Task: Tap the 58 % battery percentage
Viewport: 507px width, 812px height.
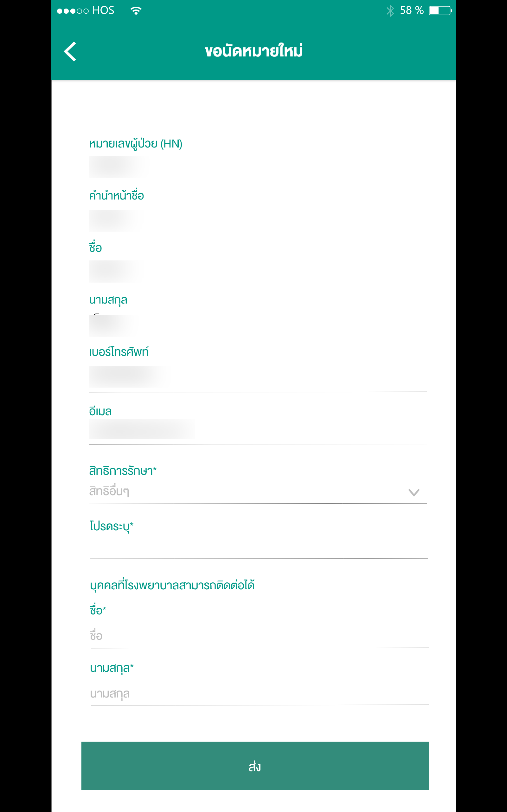Action: 412,10
